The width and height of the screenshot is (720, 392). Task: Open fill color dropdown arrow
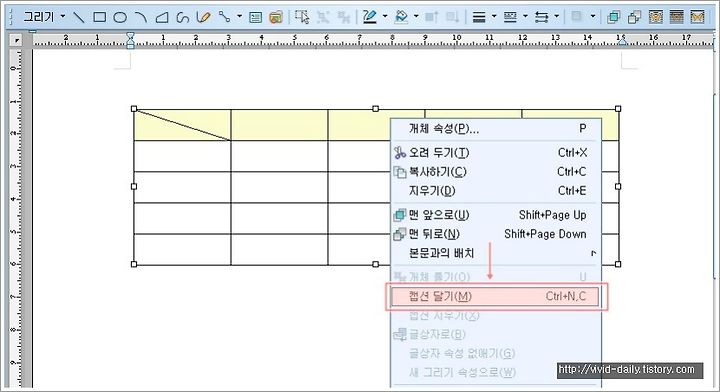pyautogui.click(x=416, y=17)
